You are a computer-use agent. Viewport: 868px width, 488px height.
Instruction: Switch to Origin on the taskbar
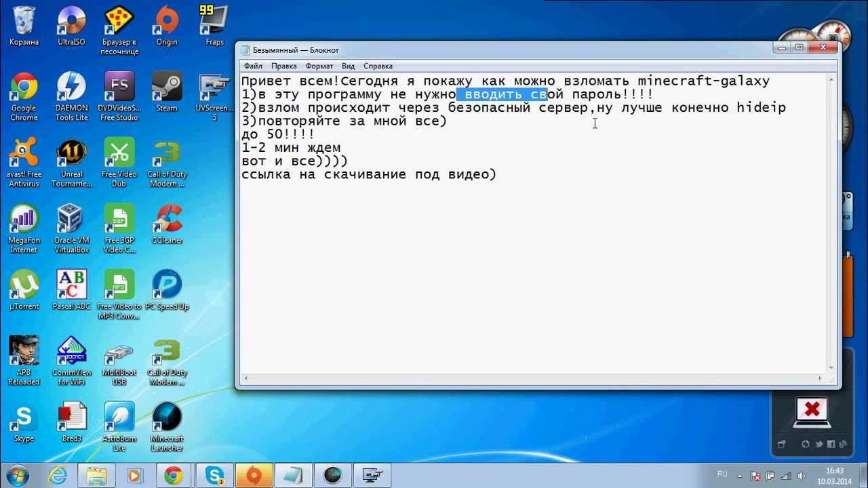tap(254, 476)
